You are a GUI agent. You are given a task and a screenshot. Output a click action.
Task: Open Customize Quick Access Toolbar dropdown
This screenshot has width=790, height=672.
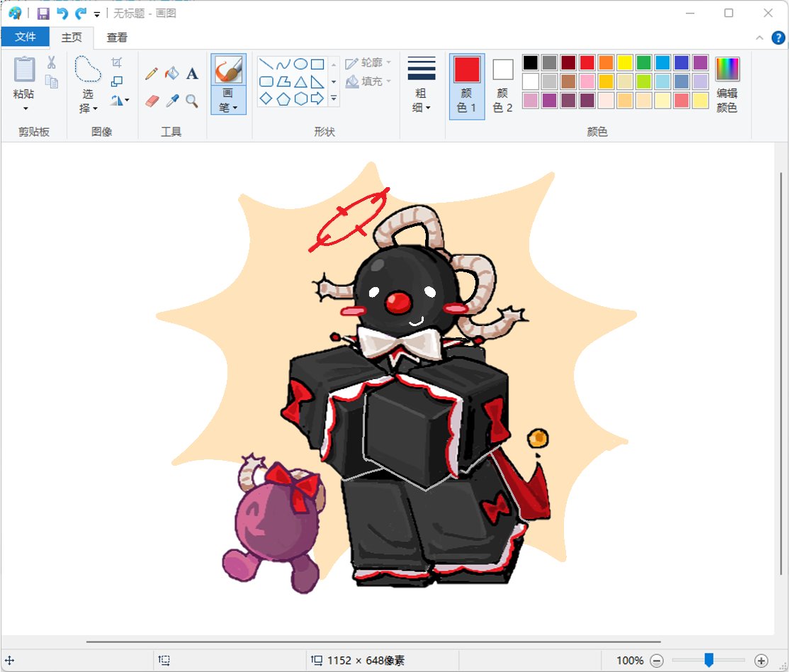click(x=97, y=14)
